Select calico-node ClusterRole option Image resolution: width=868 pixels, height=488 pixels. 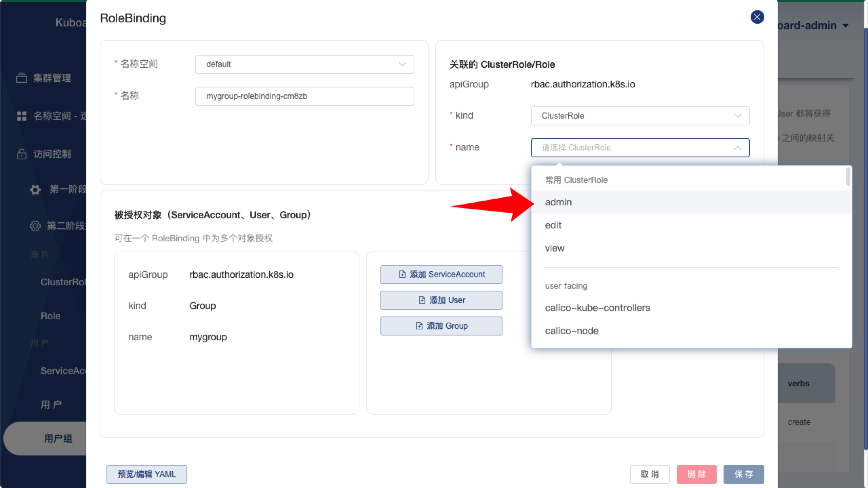pyautogui.click(x=691, y=331)
